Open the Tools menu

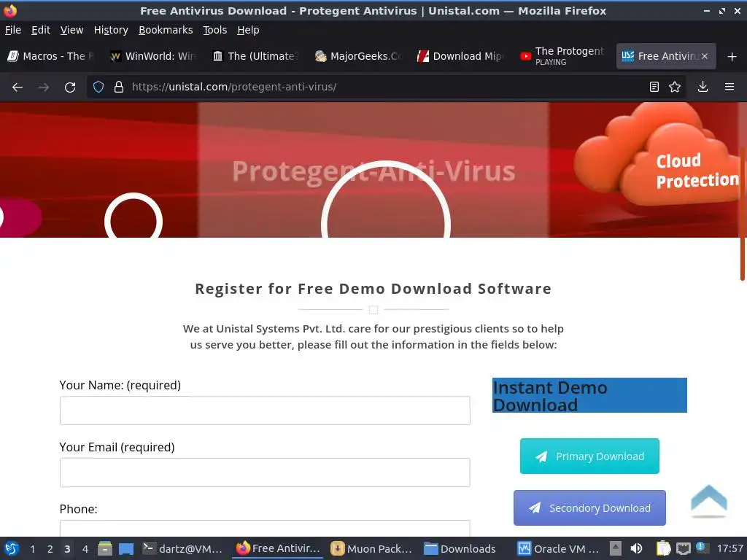(215, 30)
